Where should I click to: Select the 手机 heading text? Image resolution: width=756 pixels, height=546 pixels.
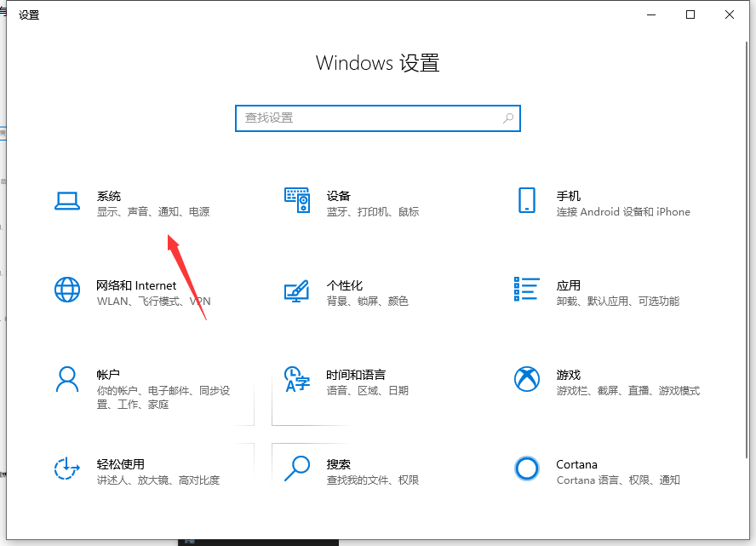point(569,196)
